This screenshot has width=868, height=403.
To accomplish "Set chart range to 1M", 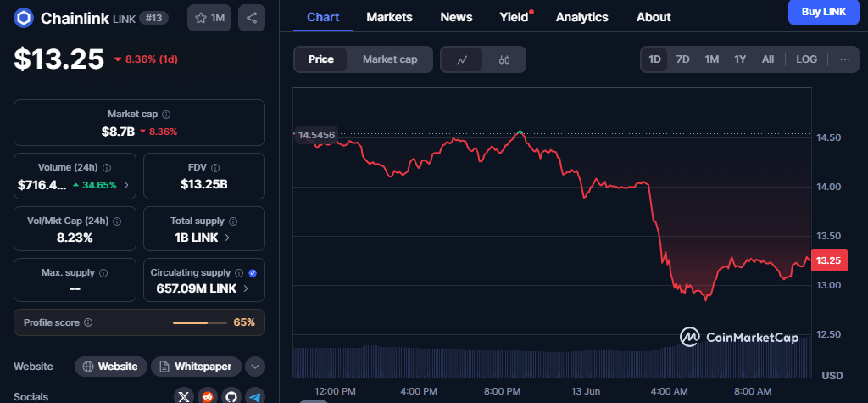I will tap(711, 59).
